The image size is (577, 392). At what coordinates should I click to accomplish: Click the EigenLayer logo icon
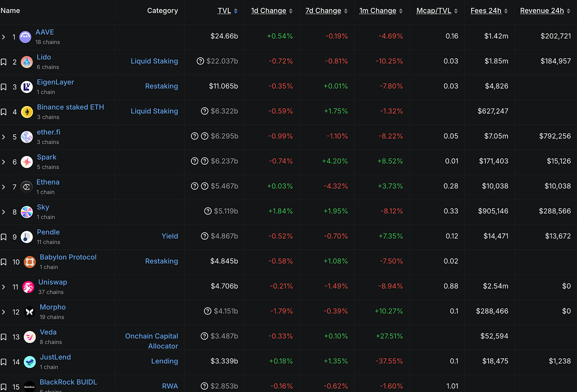click(27, 87)
